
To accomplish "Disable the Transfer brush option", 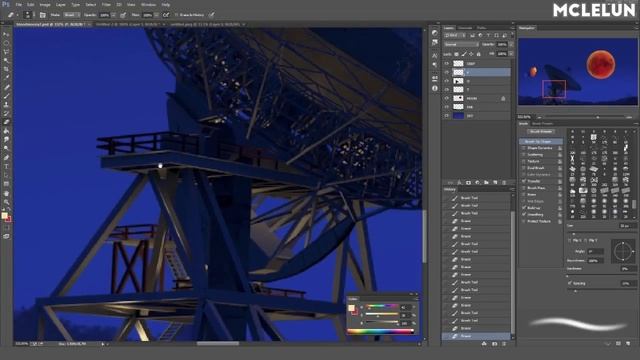I will (524, 181).
